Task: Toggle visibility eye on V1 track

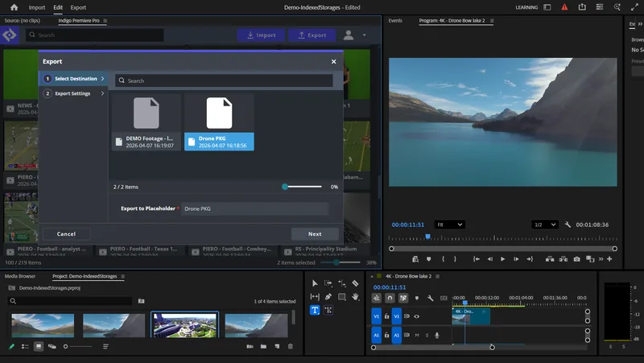Action: pyautogui.click(x=417, y=316)
